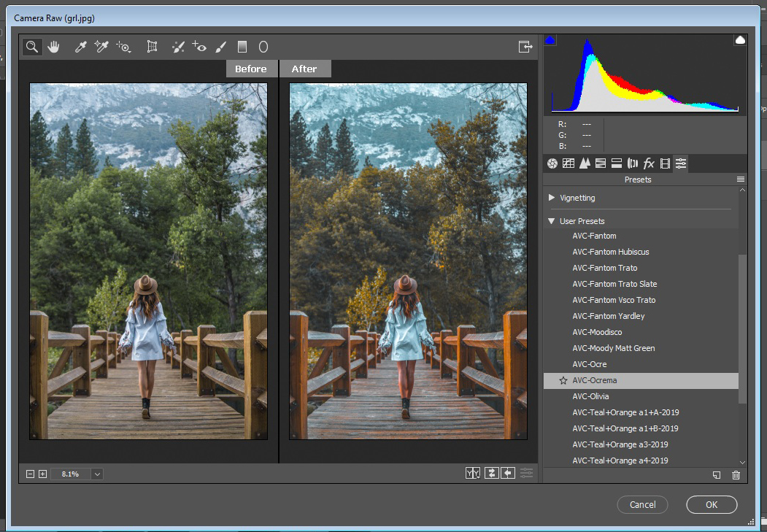Viewport: 767px width, 532px height.
Task: Select the Zoom tool in toolbar
Action: point(32,47)
